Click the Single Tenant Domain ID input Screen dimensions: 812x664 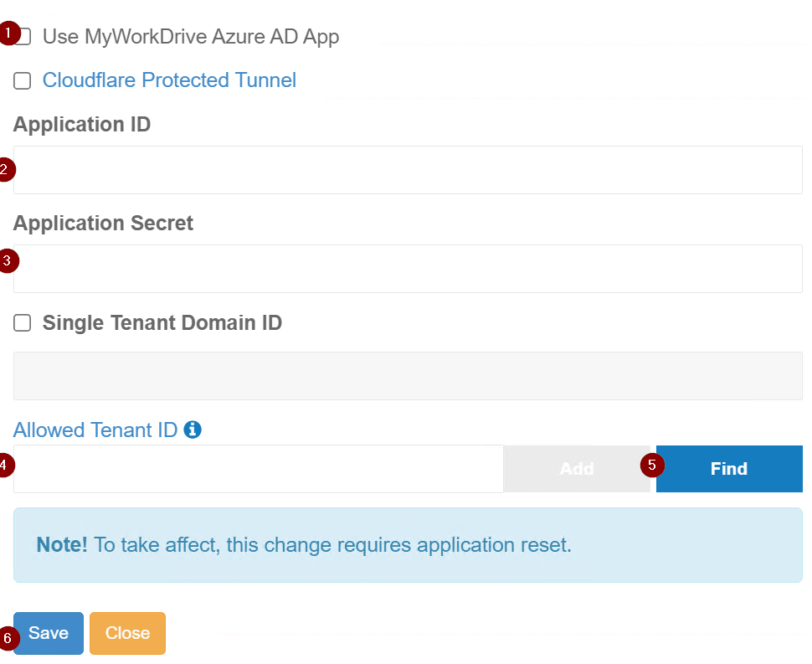point(407,375)
